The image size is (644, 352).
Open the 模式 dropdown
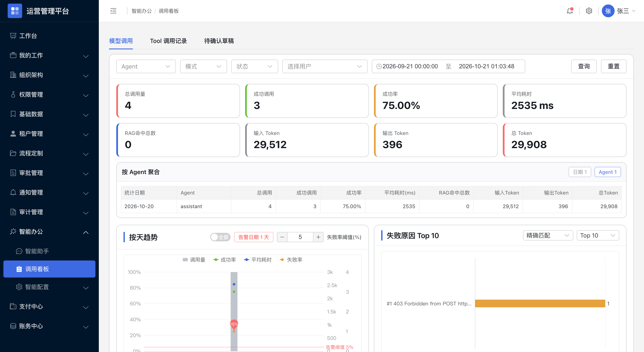click(x=204, y=66)
